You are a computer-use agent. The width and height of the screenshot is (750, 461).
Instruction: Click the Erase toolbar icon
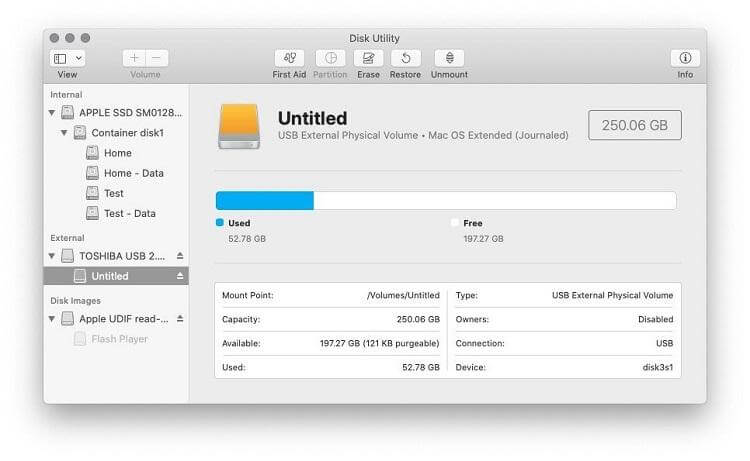(x=368, y=59)
